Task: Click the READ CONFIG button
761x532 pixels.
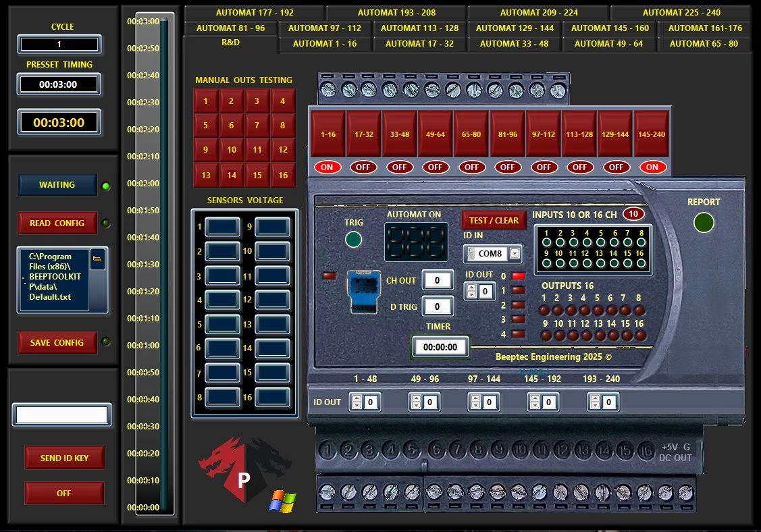Action: (x=57, y=223)
